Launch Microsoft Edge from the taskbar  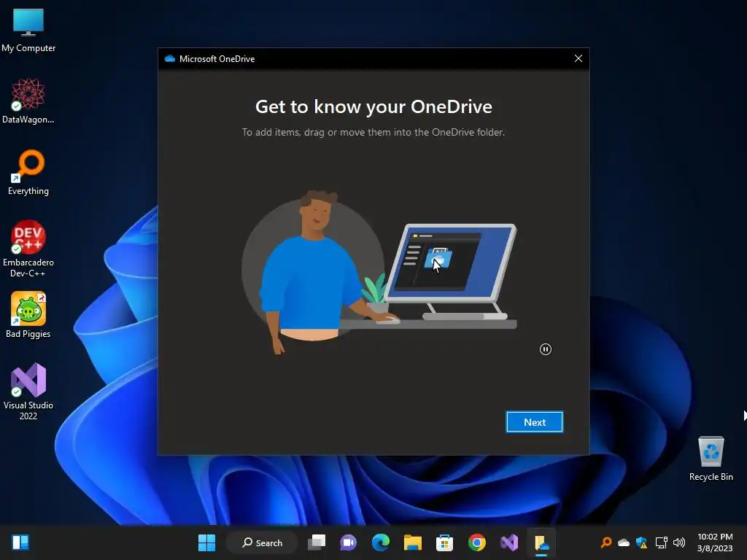click(381, 542)
